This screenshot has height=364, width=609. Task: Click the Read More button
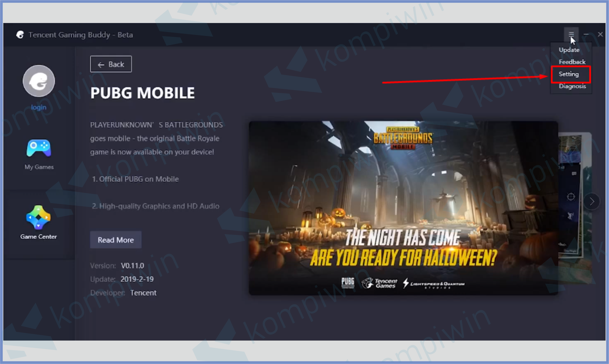point(115,240)
